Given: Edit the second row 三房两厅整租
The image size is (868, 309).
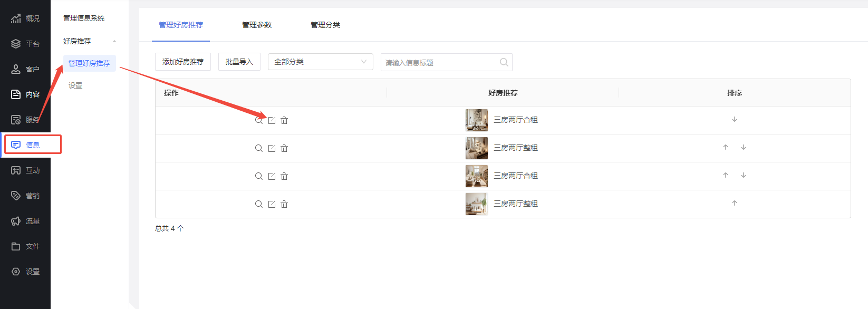Looking at the screenshot, I should (272, 148).
